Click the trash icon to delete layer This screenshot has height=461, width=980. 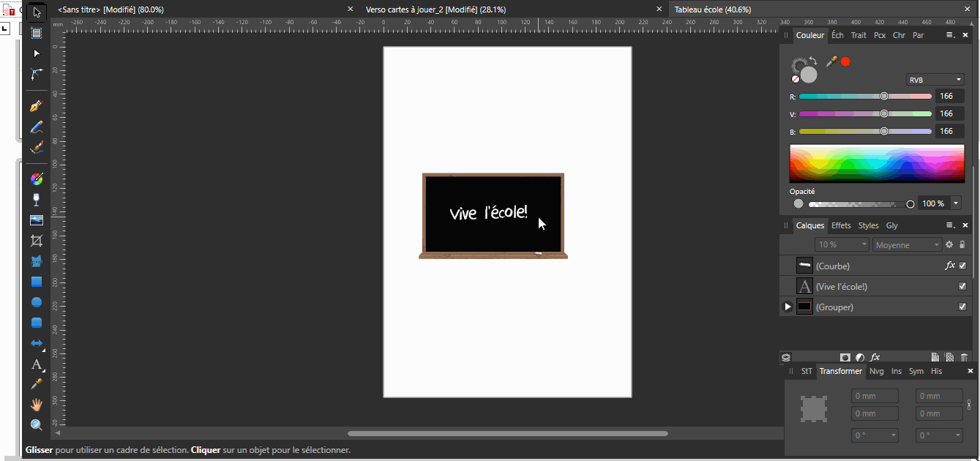pyautogui.click(x=963, y=356)
